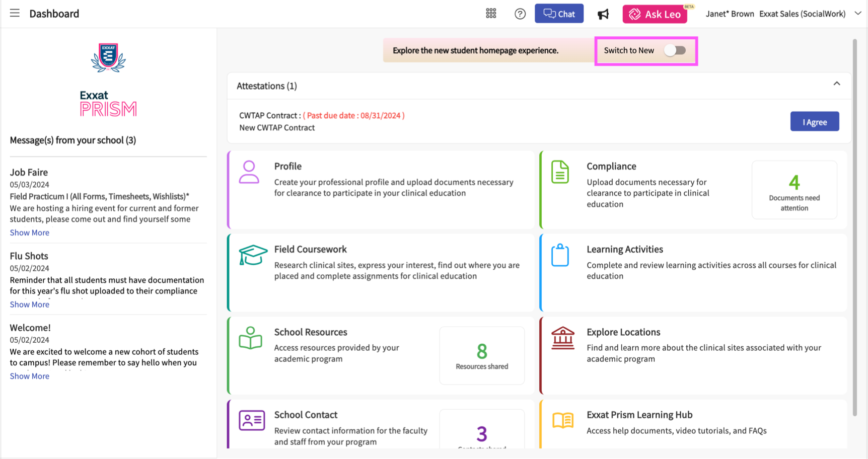Click the Dashboard page title
Image resolution: width=868 pixels, height=459 pixels.
[x=54, y=14]
